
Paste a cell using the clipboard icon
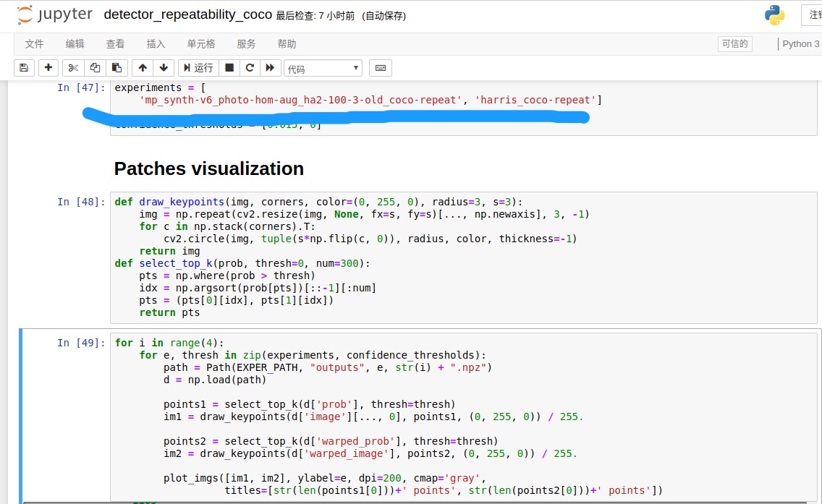pos(116,67)
